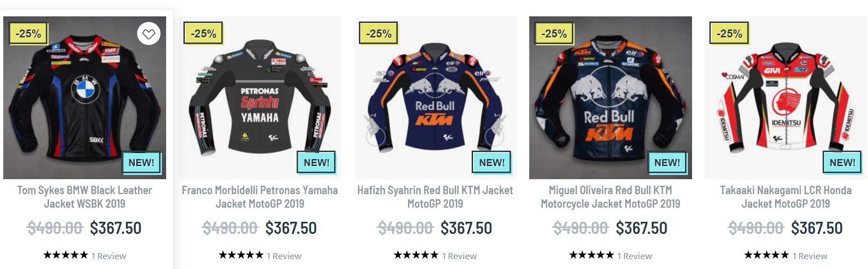Click Miguel Oliveira Red Bull KTM Motorcycle Jacket title
The height and width of the screenshot is (269, 868).
pyautogui.click(x=610, y=197)
